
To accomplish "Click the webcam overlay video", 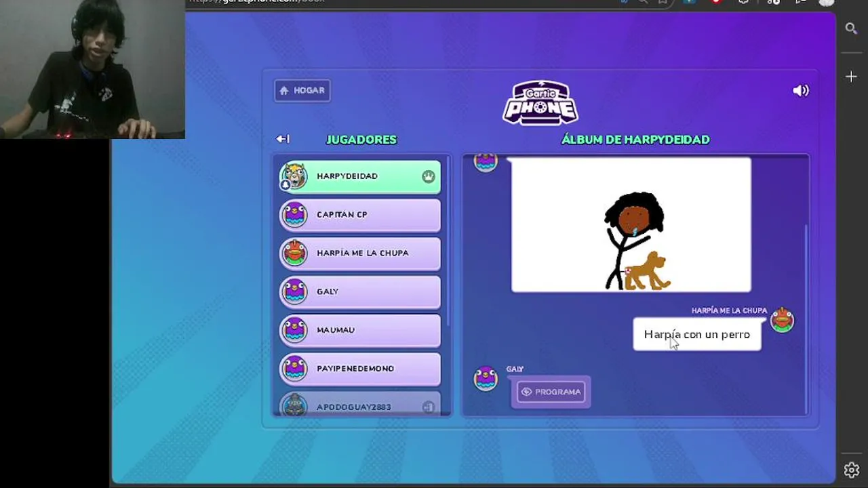I will [x=92, y=69].
